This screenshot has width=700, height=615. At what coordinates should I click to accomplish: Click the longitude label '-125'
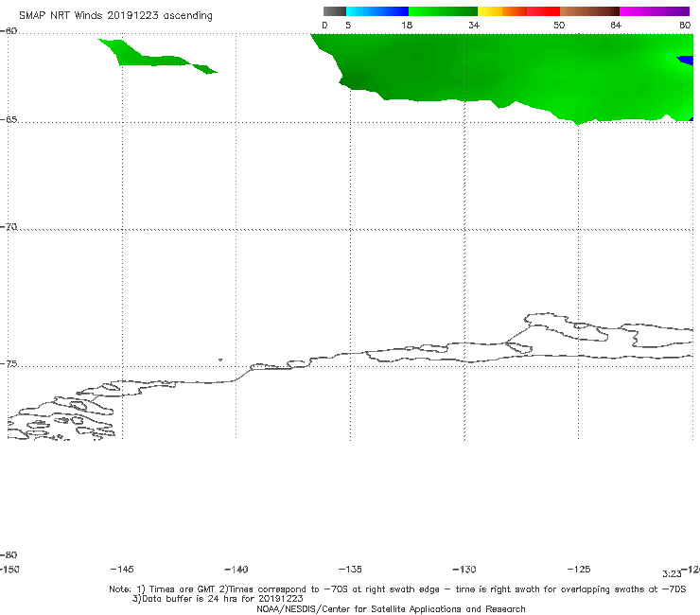point(579,569)
